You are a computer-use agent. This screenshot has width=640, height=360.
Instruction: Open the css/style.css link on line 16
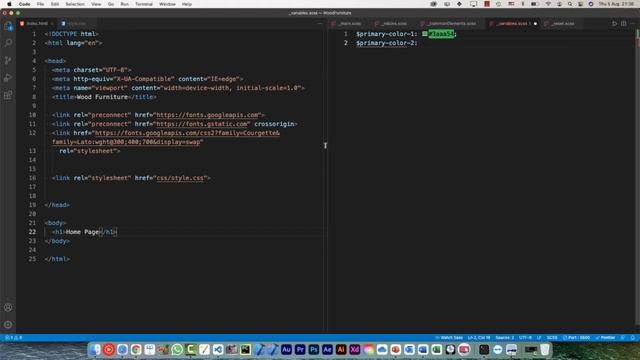pyautogui.click(x=180, y=178)
